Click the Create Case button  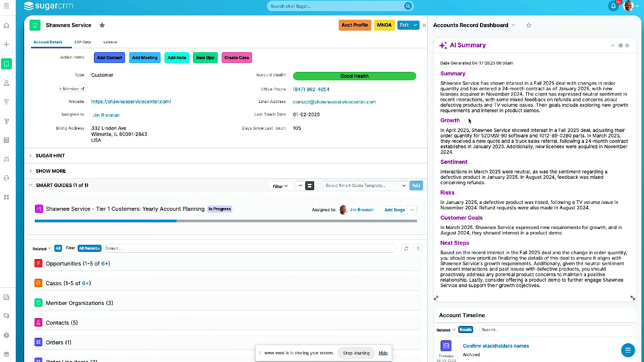pyautogui.click(x=237, y=58)
